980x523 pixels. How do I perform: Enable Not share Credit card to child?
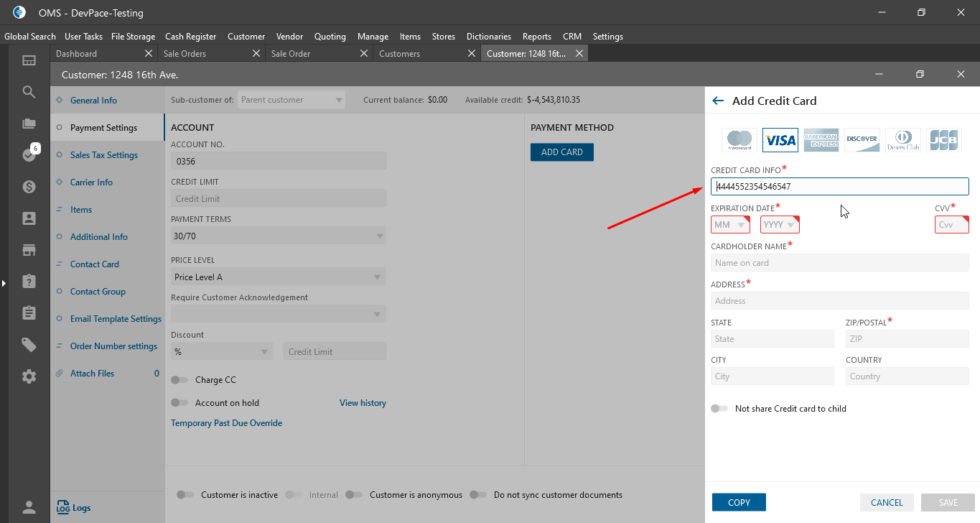point(719,409)
